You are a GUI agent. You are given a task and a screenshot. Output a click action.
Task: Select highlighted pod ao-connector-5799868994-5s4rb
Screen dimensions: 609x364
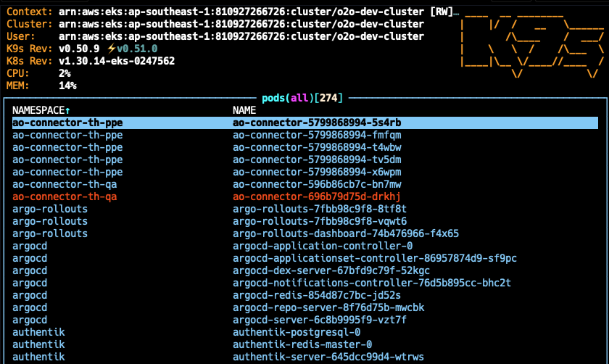[305, 123]
